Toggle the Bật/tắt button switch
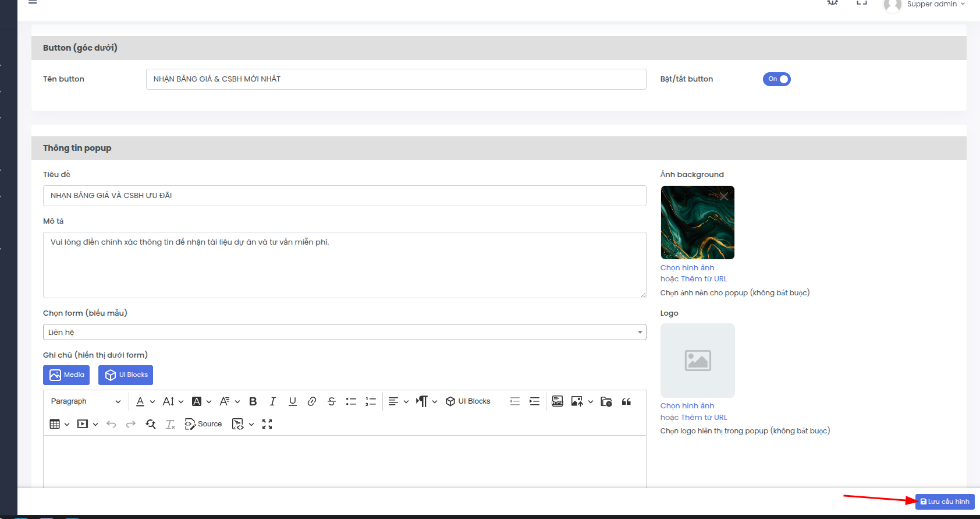 pos(776,79)
